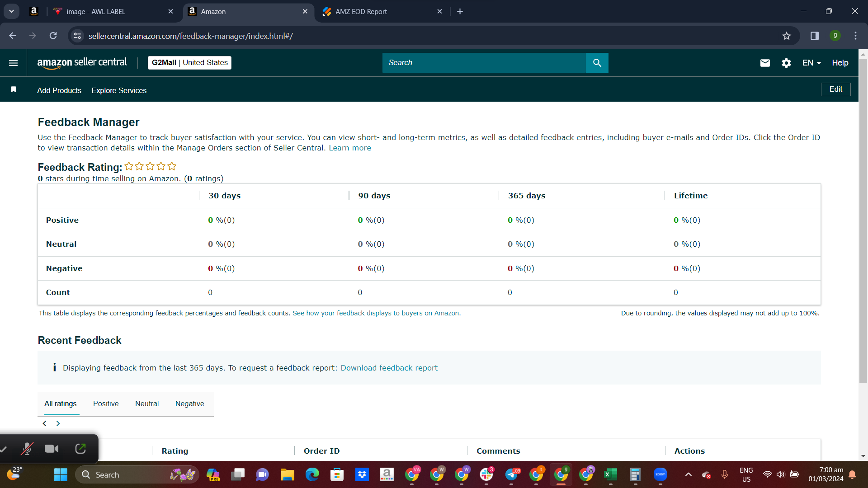Select the All ratings tab
This screenshot has width=868, height=488.
point(60,404)
